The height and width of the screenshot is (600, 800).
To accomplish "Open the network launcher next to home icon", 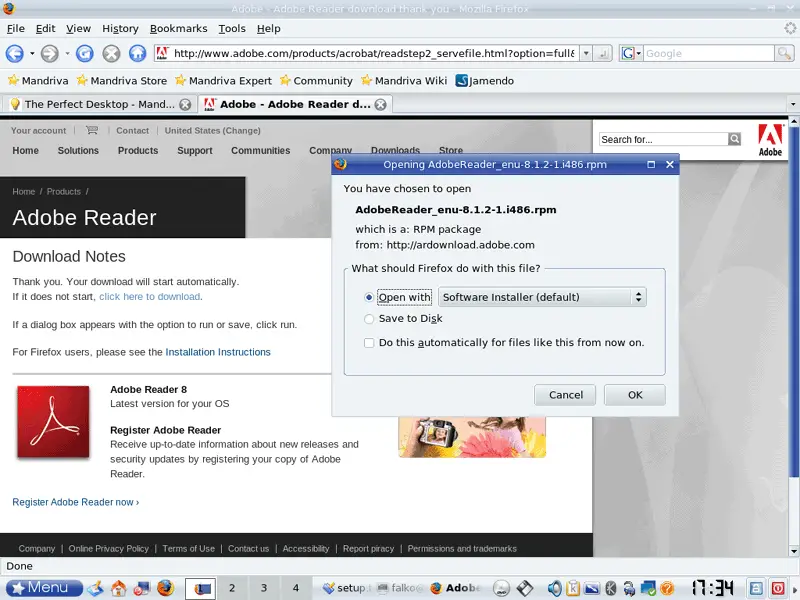I will (x=142, y=588).
